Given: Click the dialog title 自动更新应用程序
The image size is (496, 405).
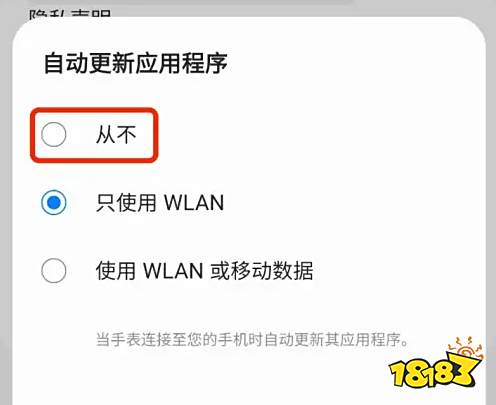Looking at the screenshot, I should click(x=136, y=63).
